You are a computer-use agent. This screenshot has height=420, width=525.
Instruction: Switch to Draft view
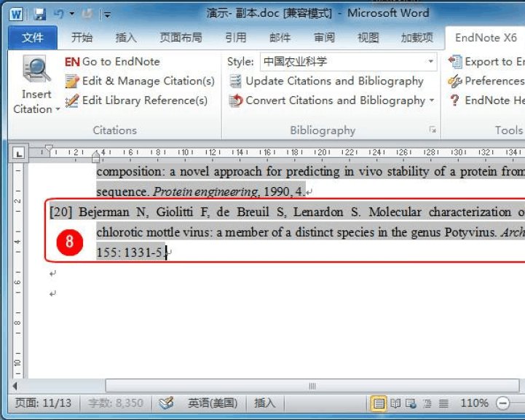pos(443,403)
